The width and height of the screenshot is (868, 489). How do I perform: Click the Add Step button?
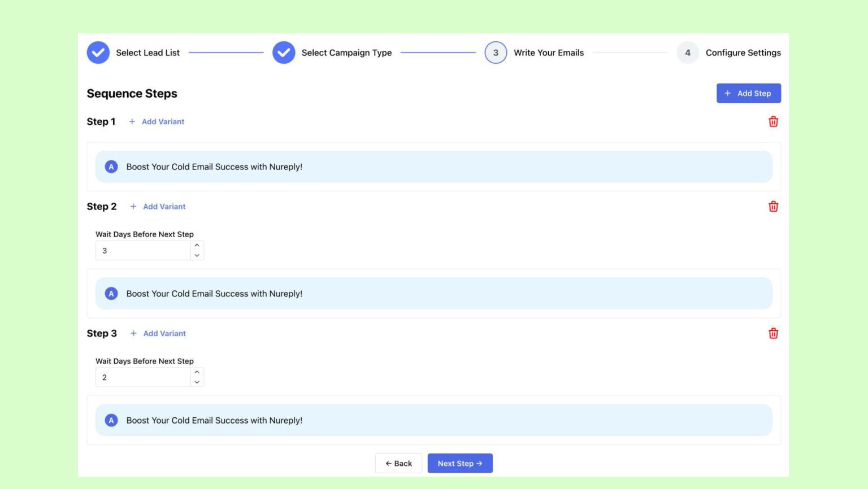point(748,93)
